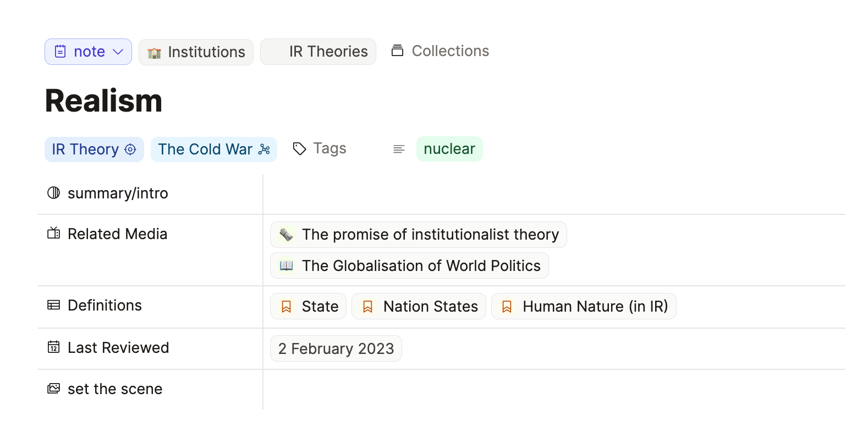
Task: Edit the 2 February 2023 date
Action: click(336, 348)
